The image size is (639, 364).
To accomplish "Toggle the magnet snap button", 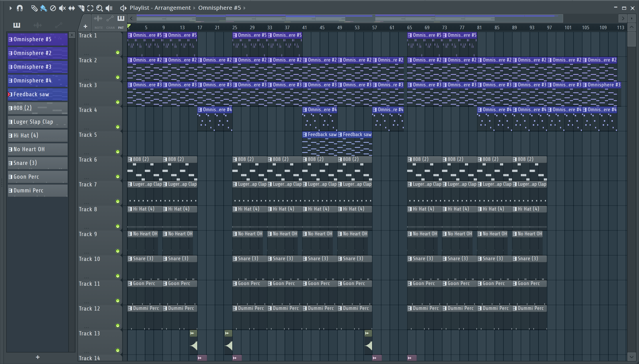I will click(x=20, y=8).
